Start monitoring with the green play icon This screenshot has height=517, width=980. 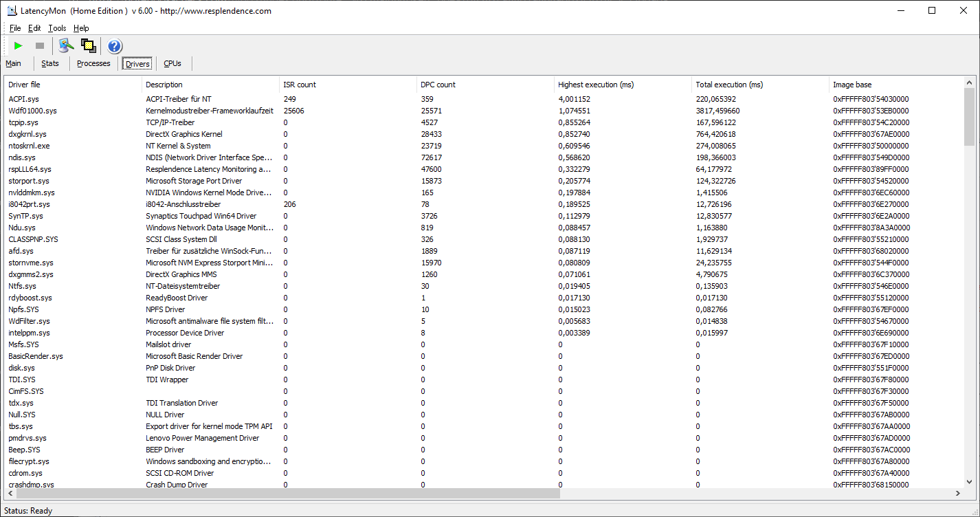[x=19, y=46]
